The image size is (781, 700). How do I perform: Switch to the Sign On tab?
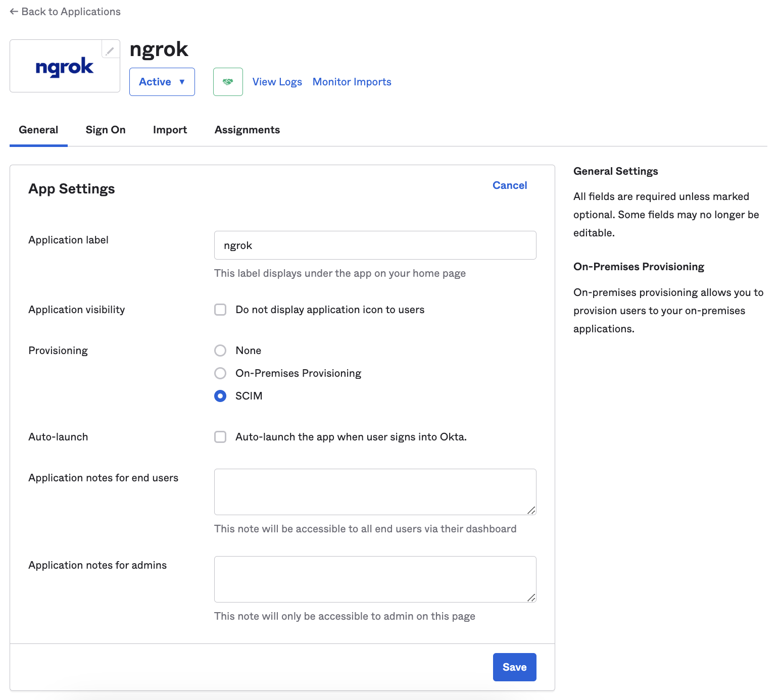pos(105,130)
